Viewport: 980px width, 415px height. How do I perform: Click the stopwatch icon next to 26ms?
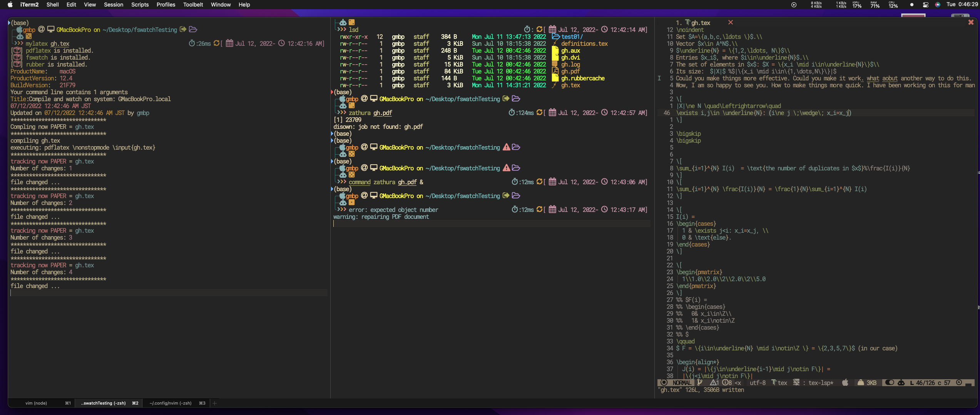coord(192,43)
